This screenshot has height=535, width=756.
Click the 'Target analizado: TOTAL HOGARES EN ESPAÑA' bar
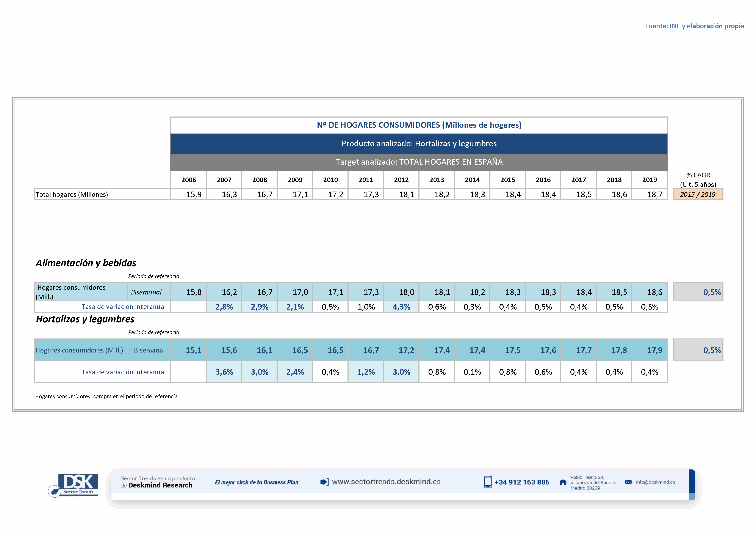[419, 162]
